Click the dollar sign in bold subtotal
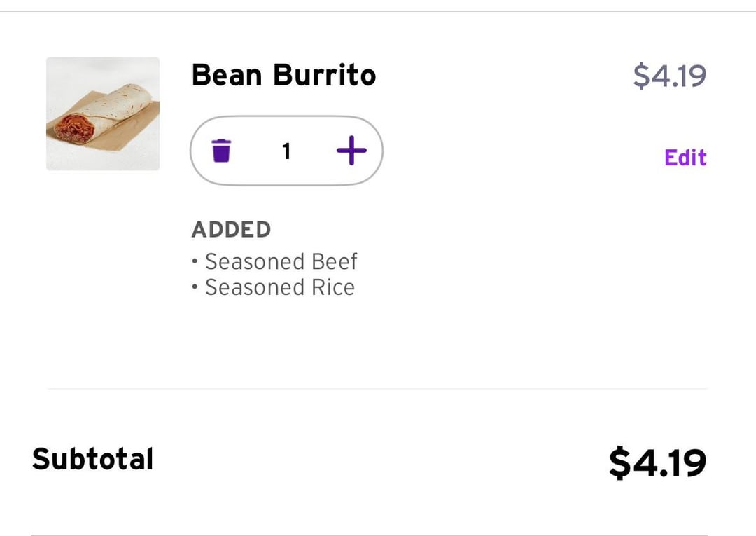756x536 pixels. click(619, 463)
